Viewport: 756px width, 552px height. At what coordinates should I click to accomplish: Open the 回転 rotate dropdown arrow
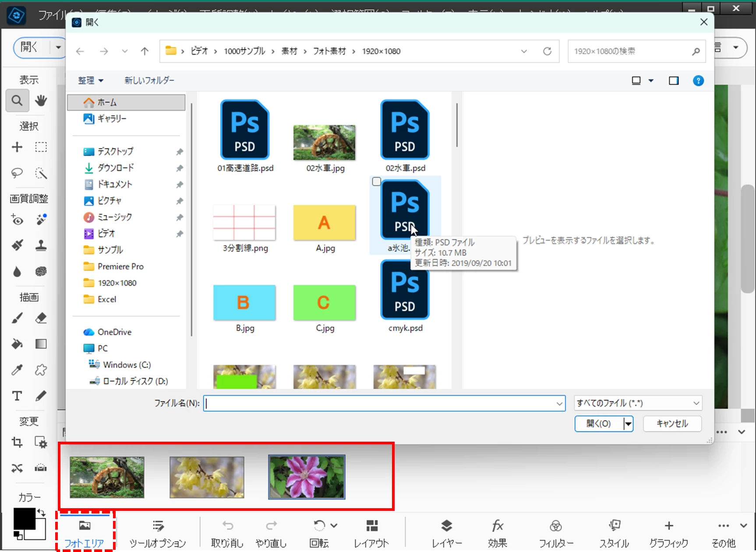point(334,525)
